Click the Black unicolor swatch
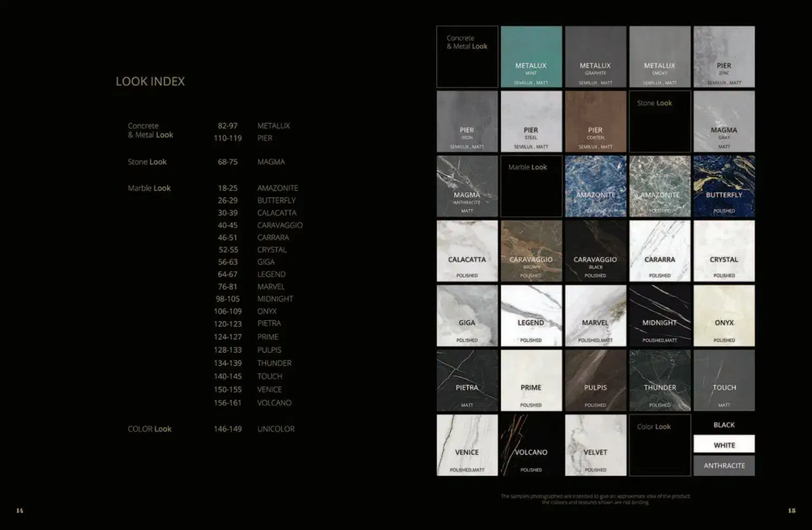This screenshot has height=530, width=812. [724, 425]
